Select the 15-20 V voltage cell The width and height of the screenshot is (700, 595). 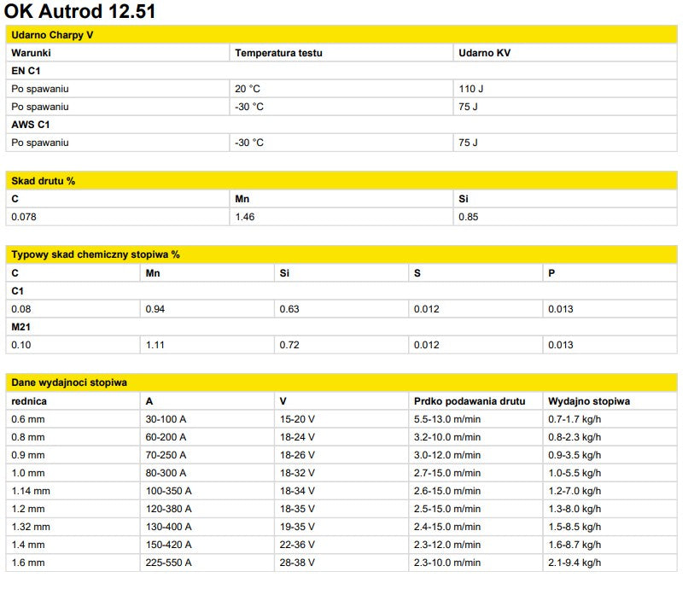click(x=297, y=419)
